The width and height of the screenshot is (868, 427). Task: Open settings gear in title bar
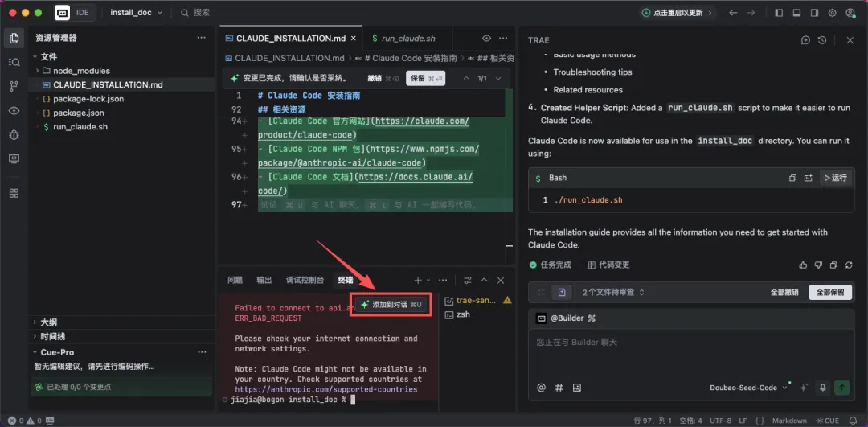pos(832,13)
